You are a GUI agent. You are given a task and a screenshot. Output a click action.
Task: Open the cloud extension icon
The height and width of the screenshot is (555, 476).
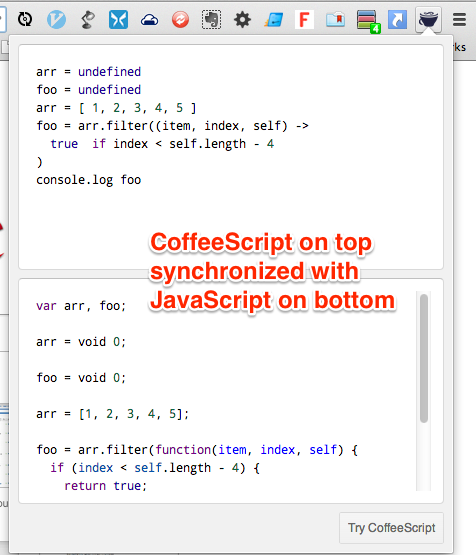pyautogui.click(x=149, y=20)
